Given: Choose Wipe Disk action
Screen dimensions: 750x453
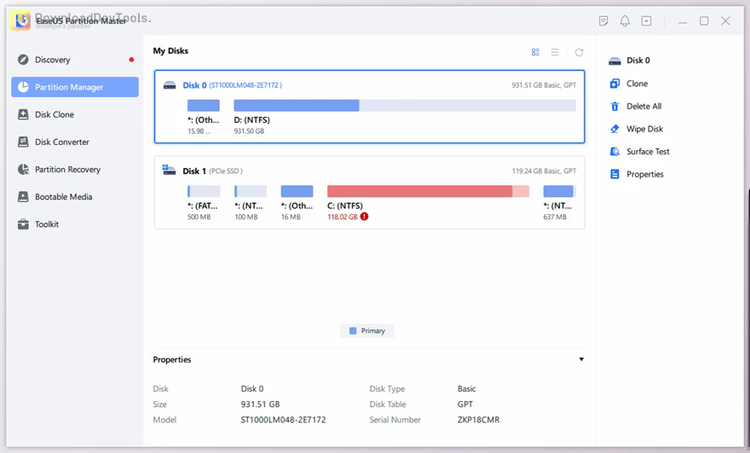Looking at the screenshot, I should tap(644, 129).
